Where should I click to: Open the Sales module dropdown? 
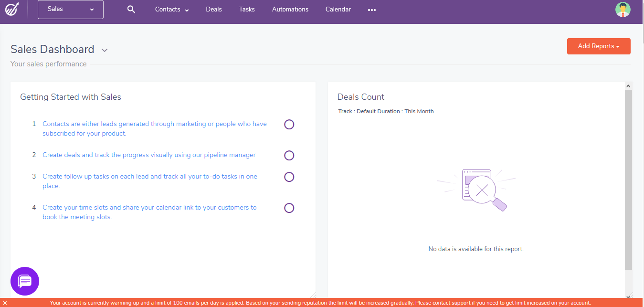[x=71, y=10]
